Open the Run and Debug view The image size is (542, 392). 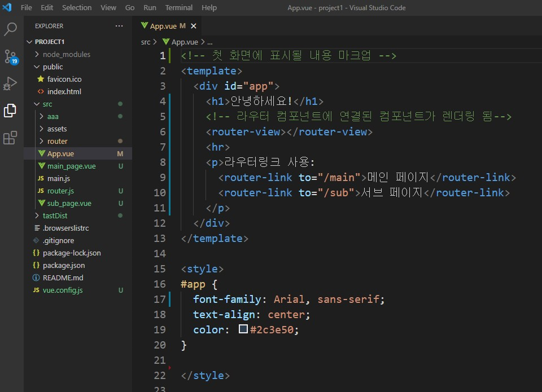click(10, 83)
